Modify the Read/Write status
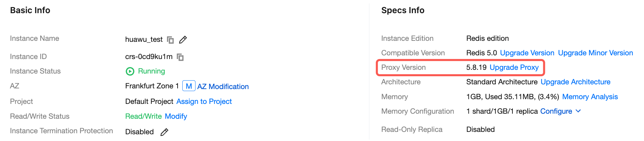 (x=176, y=116)
